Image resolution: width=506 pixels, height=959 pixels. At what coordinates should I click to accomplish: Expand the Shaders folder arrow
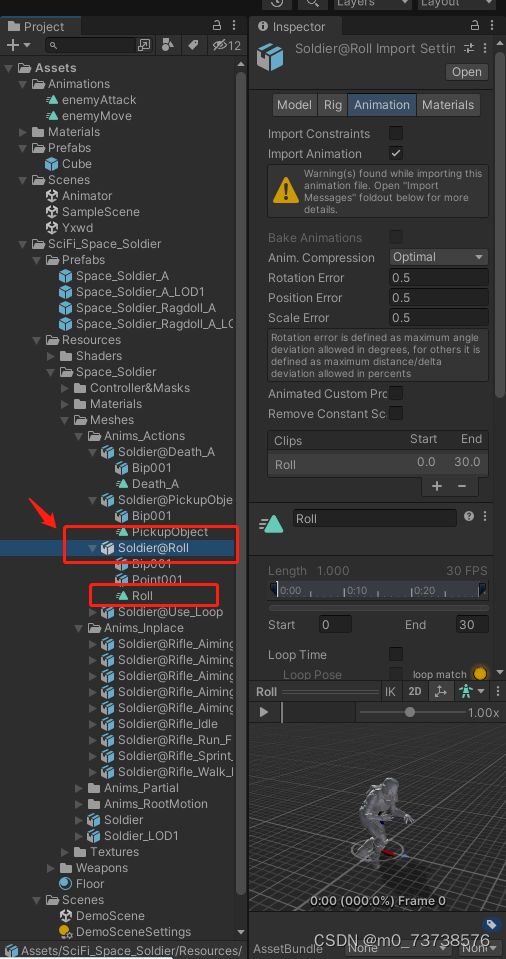(51, 356)
